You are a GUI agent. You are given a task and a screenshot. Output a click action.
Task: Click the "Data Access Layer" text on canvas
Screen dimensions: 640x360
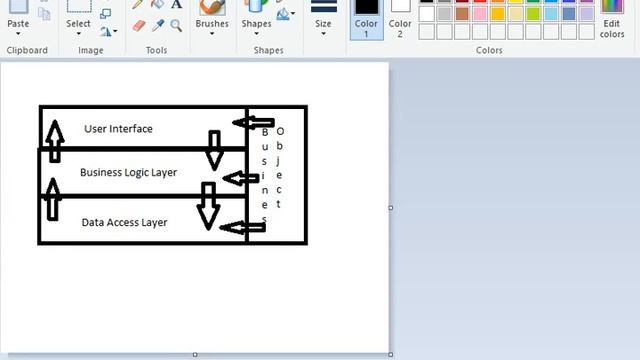pyautogui.click(x=124, y=222)
